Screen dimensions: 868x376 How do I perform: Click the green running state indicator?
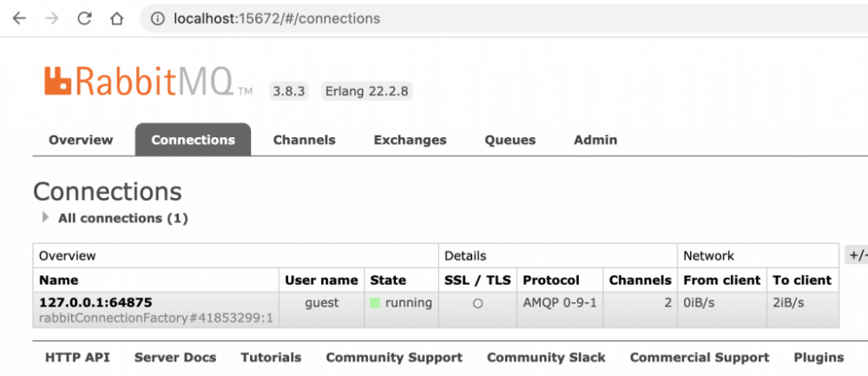[x=375, y=303]
